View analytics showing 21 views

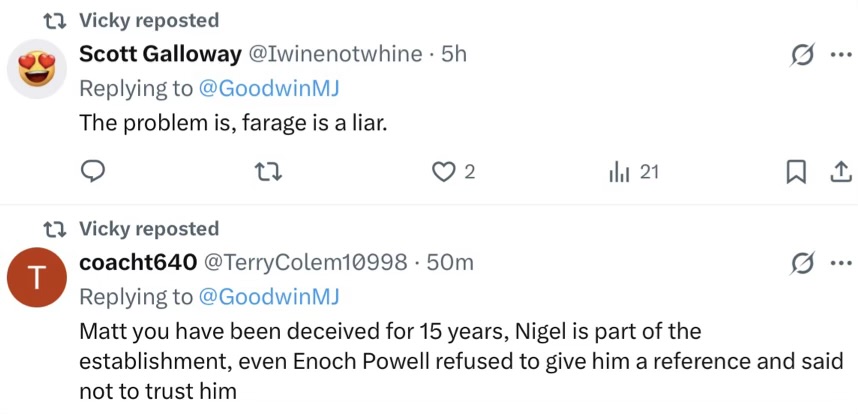[633, 172]
